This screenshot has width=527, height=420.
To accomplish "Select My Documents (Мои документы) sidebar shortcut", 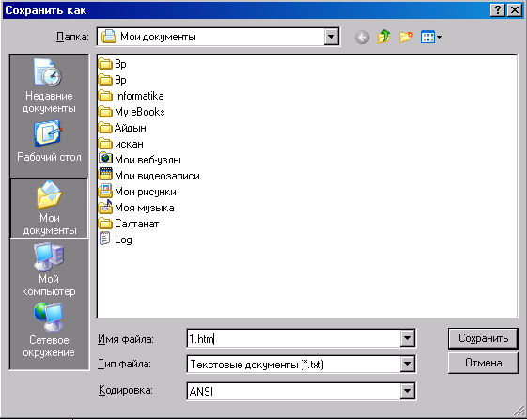I will click(50, 209).
